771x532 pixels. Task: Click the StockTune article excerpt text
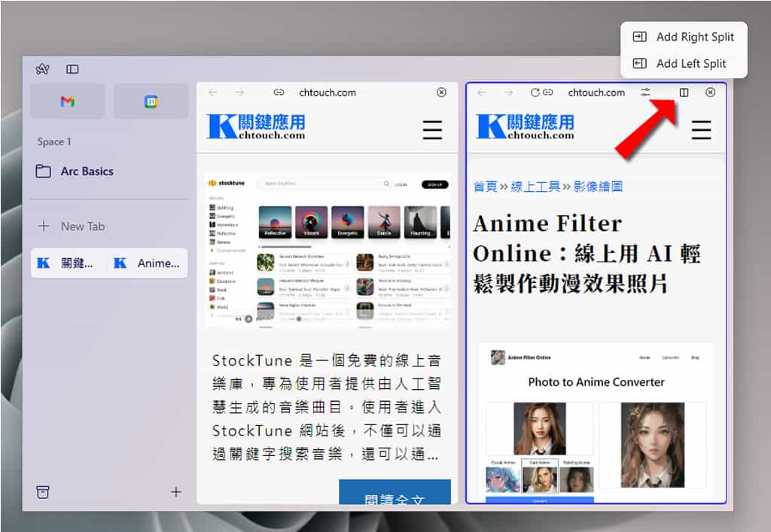(327, 407)
